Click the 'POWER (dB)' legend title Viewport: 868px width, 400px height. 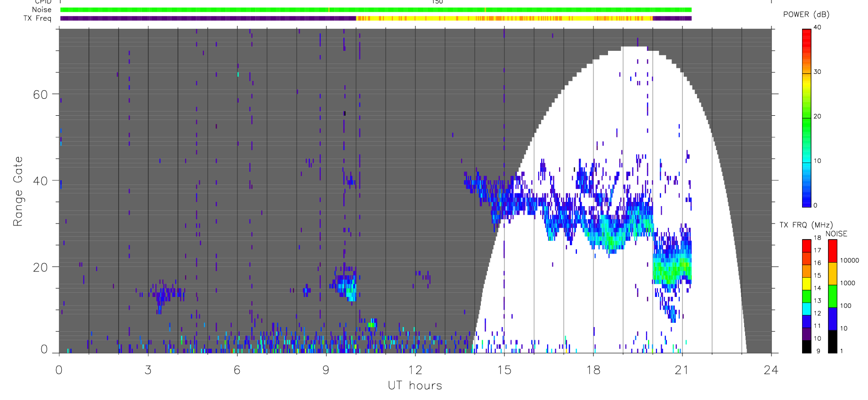coord(806,15)
